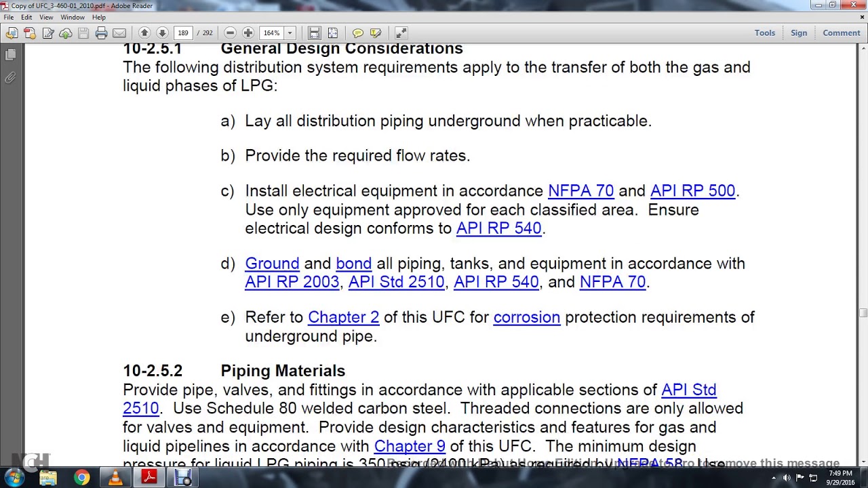Screen dimensions: 868x488
Task: Launch Google Chrome from taskbar
Action: click(x=81, y=479)
